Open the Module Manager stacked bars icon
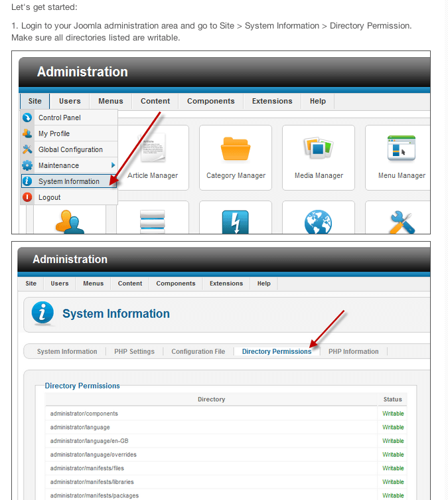The height and width of the screenshot is (500, 448). tap(153, 222)
